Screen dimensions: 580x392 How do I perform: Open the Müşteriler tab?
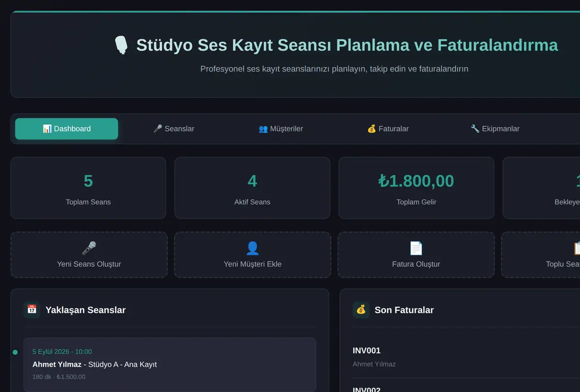click(281, 129)
